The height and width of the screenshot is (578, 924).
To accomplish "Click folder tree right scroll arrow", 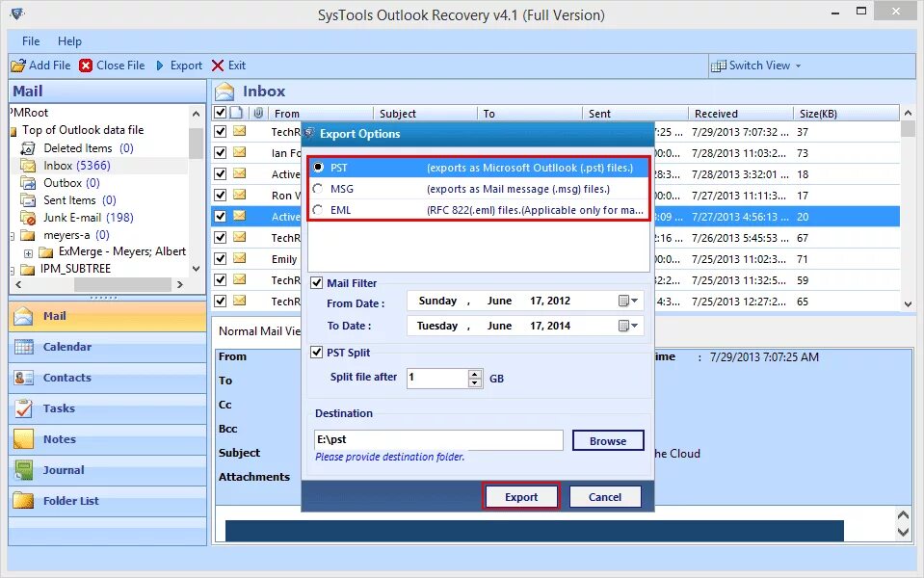I will pos(180,284).
